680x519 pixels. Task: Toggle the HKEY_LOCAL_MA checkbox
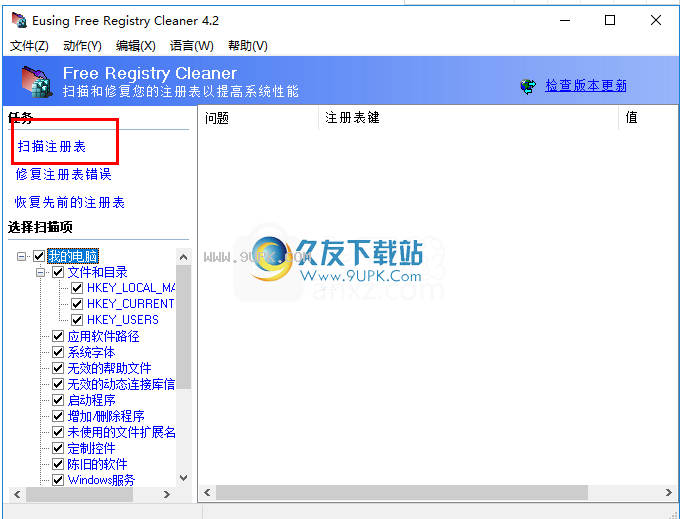click(x=77, y=288)
